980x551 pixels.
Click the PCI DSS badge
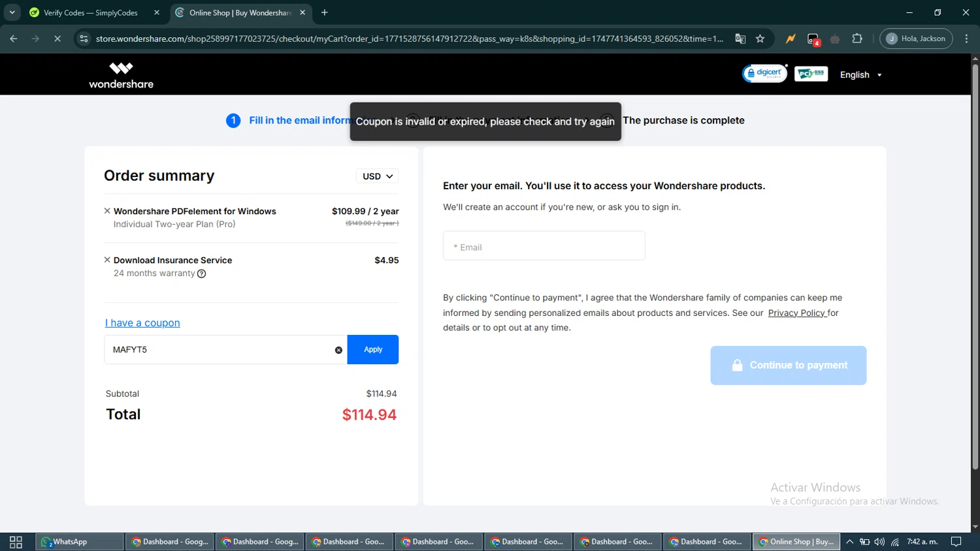811,74
